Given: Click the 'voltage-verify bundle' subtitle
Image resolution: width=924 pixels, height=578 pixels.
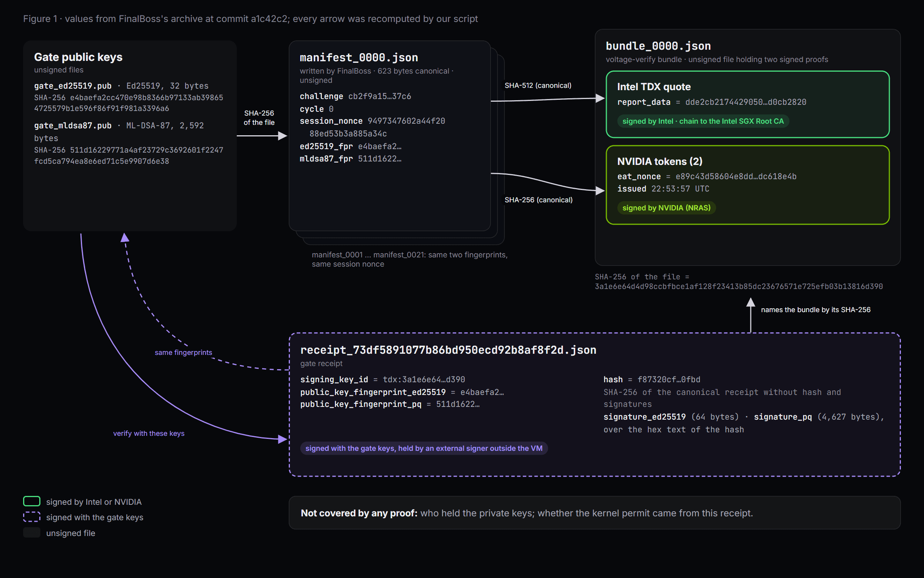Looking at the screenshot, I should tap(717, 59).
